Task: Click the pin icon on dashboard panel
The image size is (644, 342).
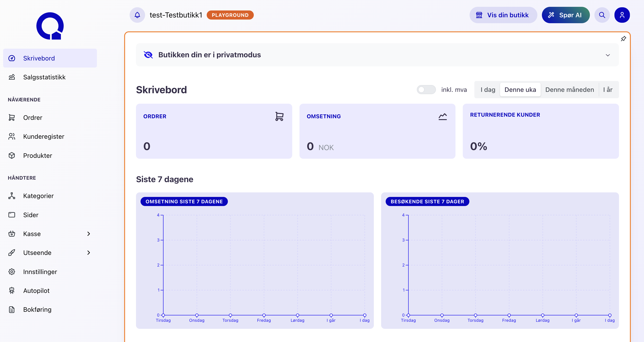Action: pos(623,39)
